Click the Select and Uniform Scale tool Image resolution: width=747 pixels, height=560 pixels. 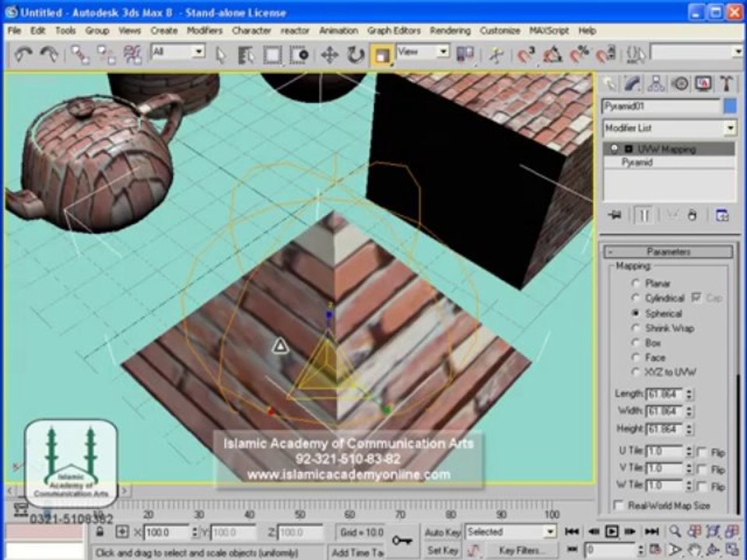click(381, 54)
